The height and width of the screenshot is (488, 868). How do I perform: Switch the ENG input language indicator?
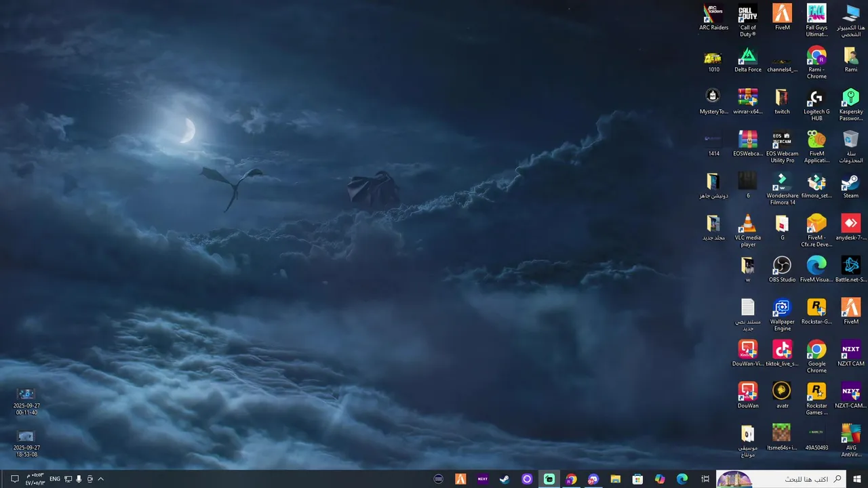click(x=55, y=479)
